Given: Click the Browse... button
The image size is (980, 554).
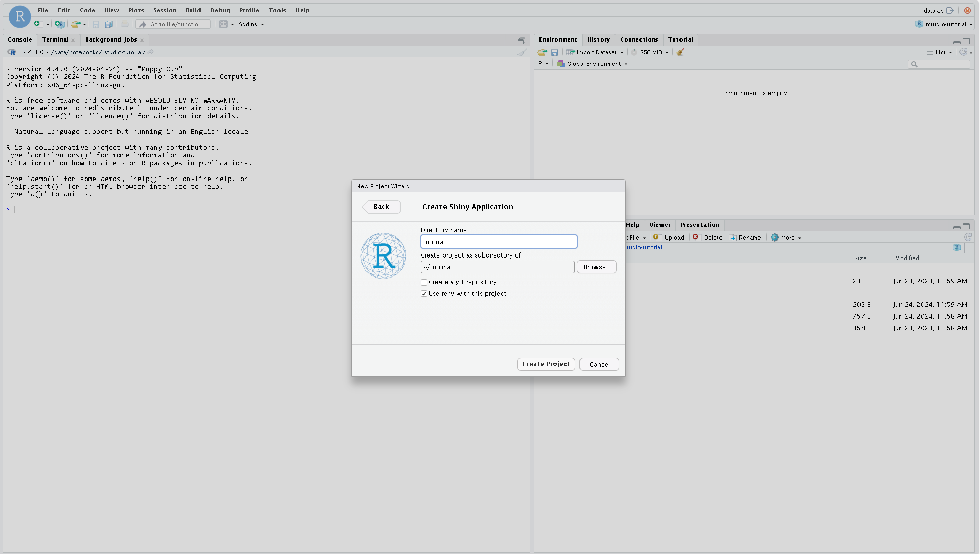Looking at the screenshot, I should point(596,267).
